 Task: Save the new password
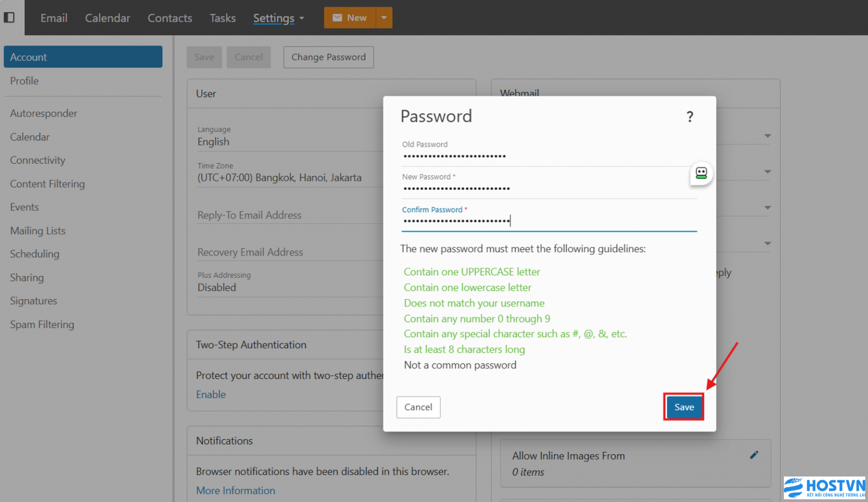(x=684, y=407)
